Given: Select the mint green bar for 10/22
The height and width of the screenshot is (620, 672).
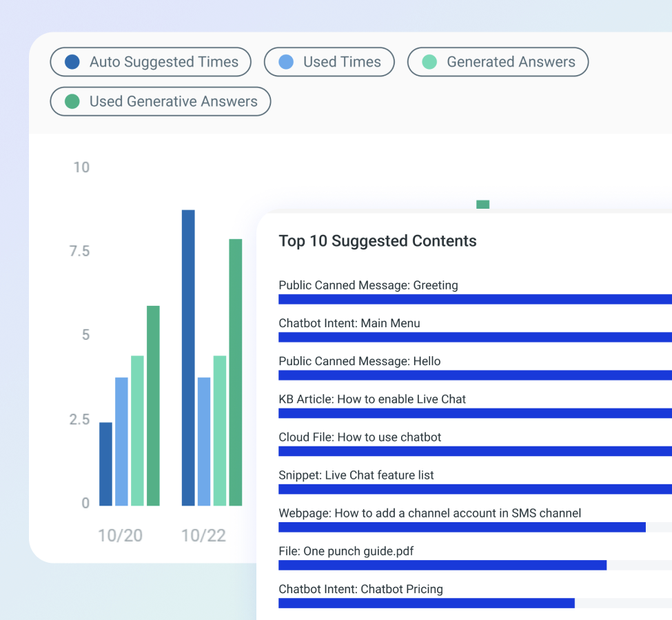Looking at the screenshot, I should click(x=220, y=431).
